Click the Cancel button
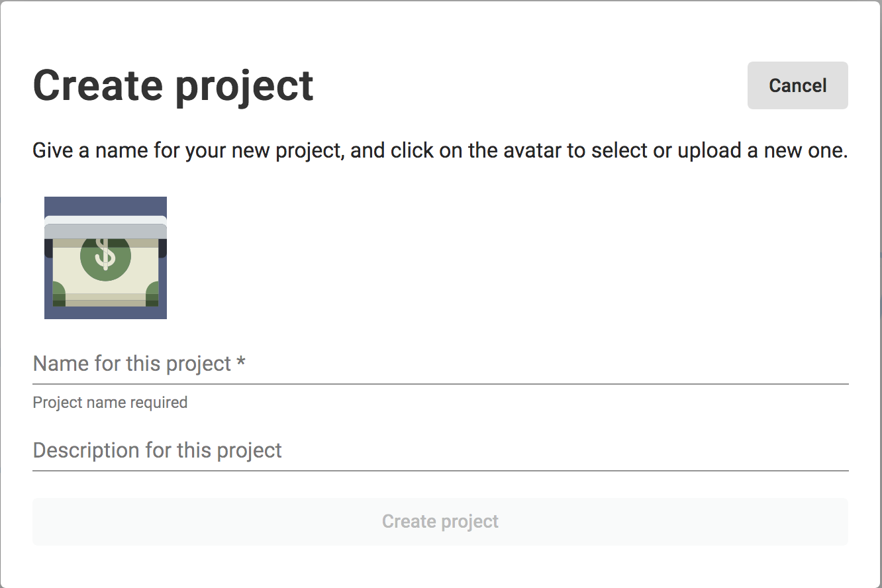Image resolution: width=882 pixels, height=588 pixels. [797, 85]
